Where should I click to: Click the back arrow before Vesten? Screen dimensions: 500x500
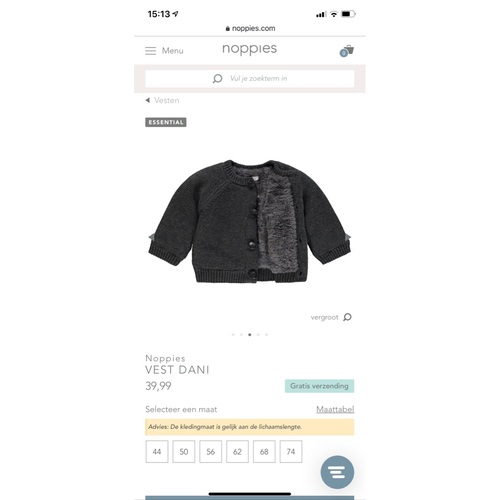[x=148, y=100]
